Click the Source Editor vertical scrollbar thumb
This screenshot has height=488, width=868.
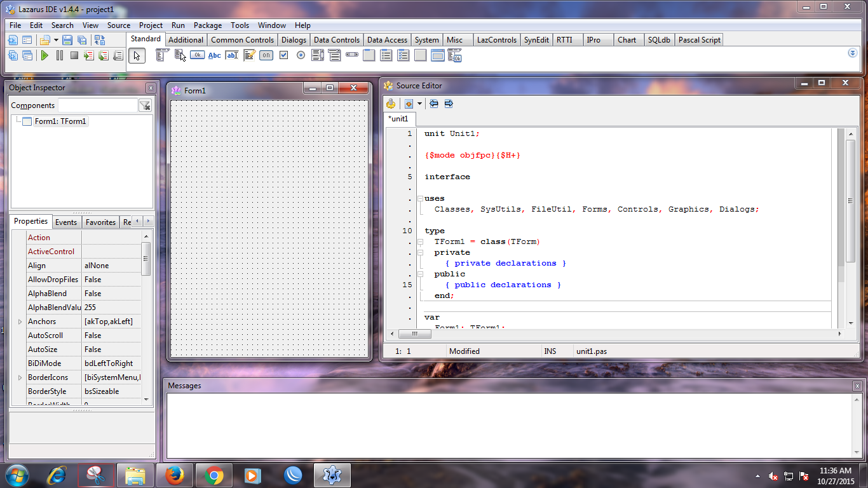click(850, 201)
